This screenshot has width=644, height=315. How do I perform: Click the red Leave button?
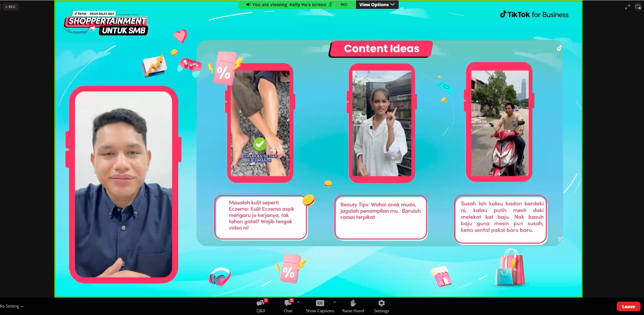[x=628, y=306]
